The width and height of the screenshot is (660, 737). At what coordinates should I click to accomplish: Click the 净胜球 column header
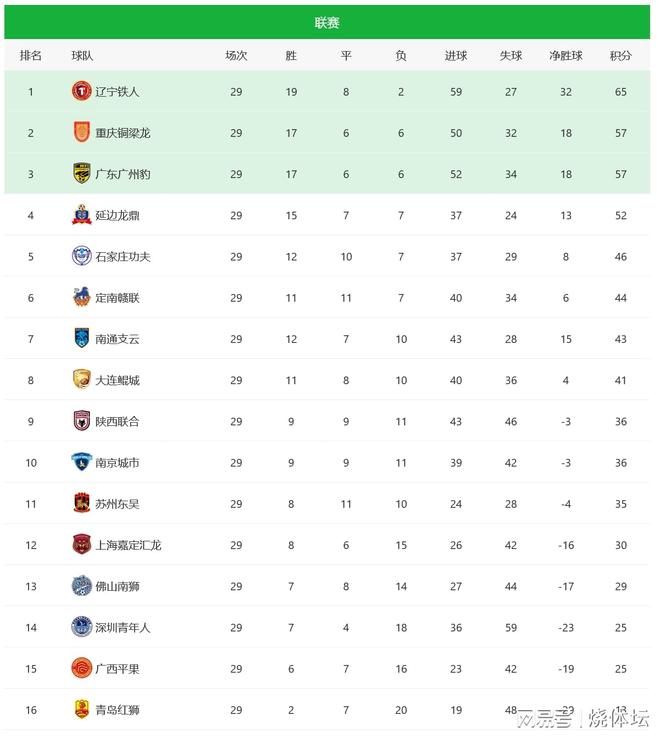pyautogui.click(x=566, y=56)
